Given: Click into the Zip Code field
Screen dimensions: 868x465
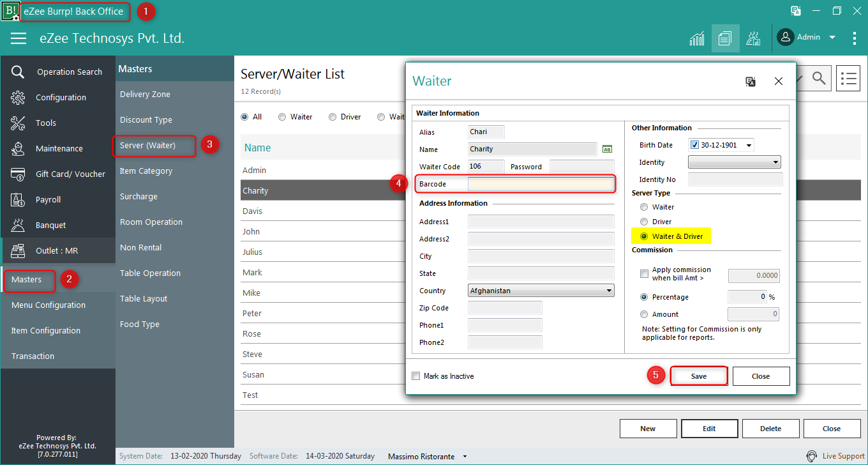Looking at the screenshot, I should [x=505, y=308].
